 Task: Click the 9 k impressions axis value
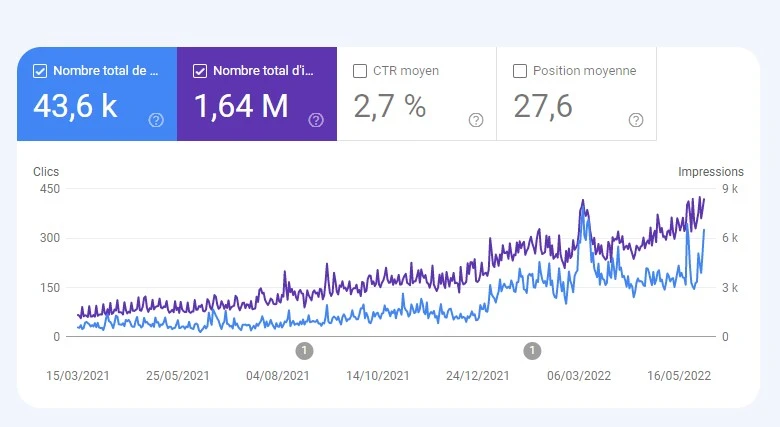(730, 189)
